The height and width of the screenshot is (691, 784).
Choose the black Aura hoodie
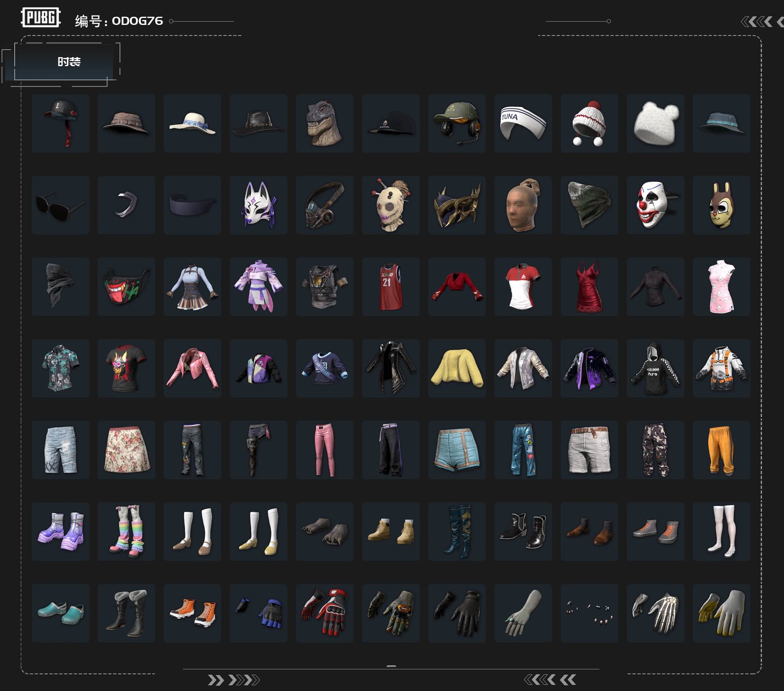click(x=655, y=368)
